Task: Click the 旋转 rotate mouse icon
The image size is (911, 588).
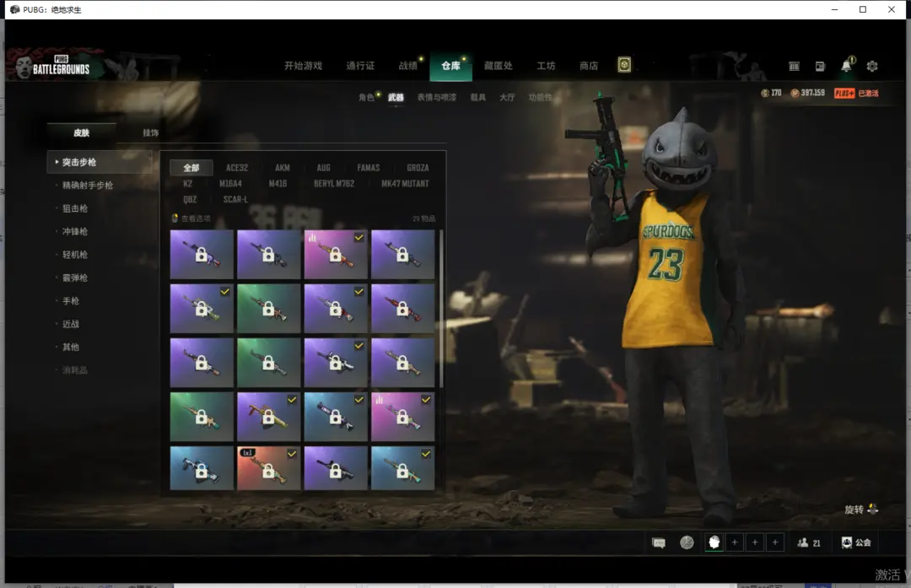Action: [x=873, y=509]
